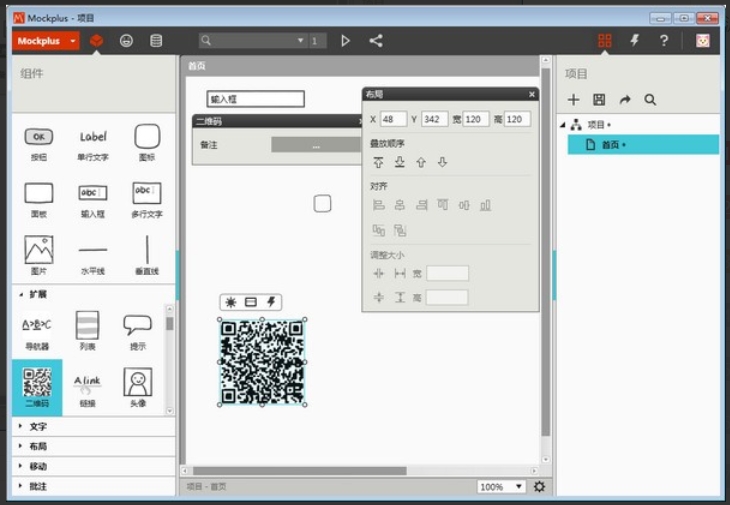Click the Share icon in top toolbar
Image resolution: width=730 pixels, height=505 pixels.
(x=376, y=41)
